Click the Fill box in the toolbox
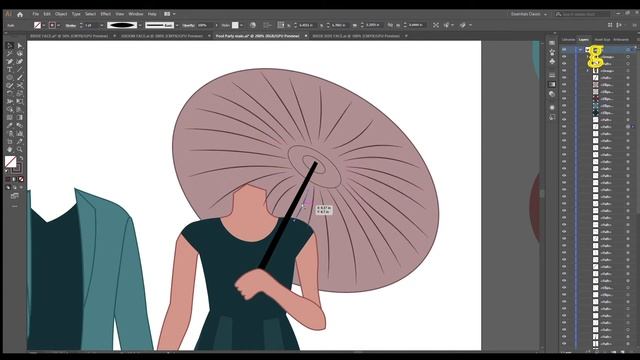 [x=11, y=162]
